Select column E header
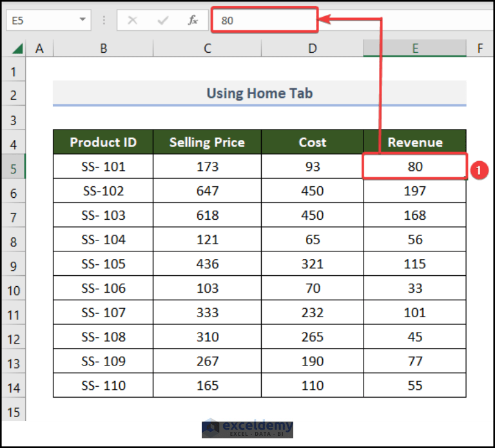The image size is (495, 448). [415, 48]
